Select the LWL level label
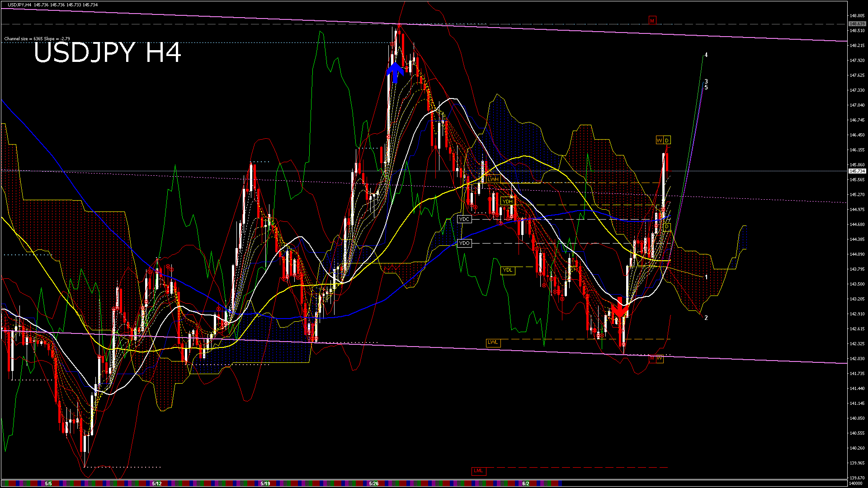868x488 pixels. tap(493, 343)
